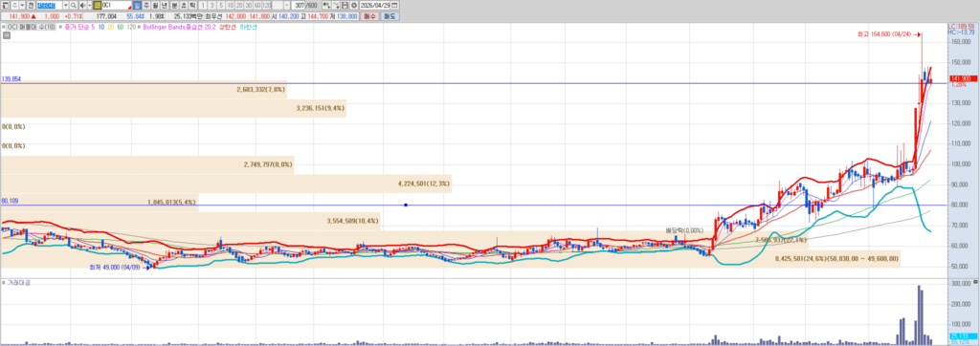980x346 pixels.
Task: Click the layout icon at the toolbar's left end
Action: [x=5, y=6]
